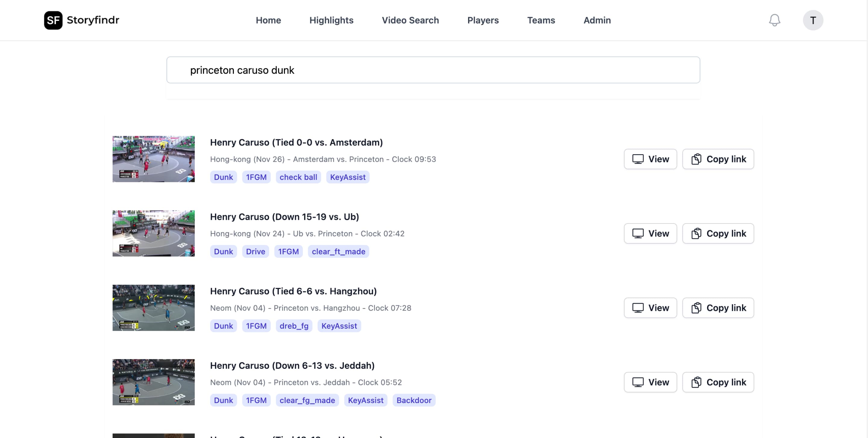
Task: Click the clear_ft_made tag
Action: tap(338, 252)
